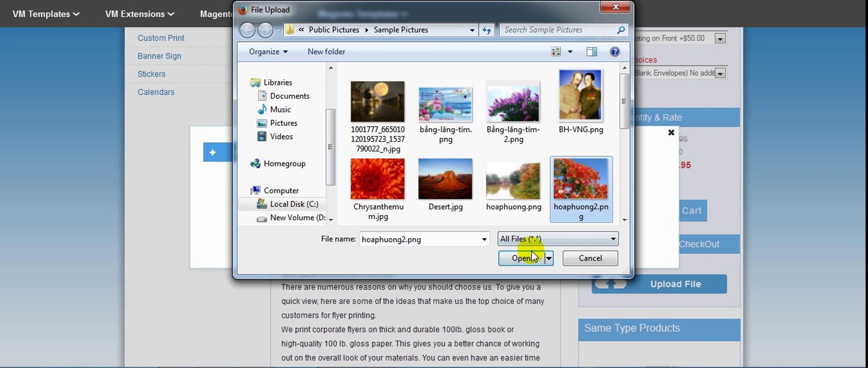Close popup with black X icon

[x=671, y=133]
